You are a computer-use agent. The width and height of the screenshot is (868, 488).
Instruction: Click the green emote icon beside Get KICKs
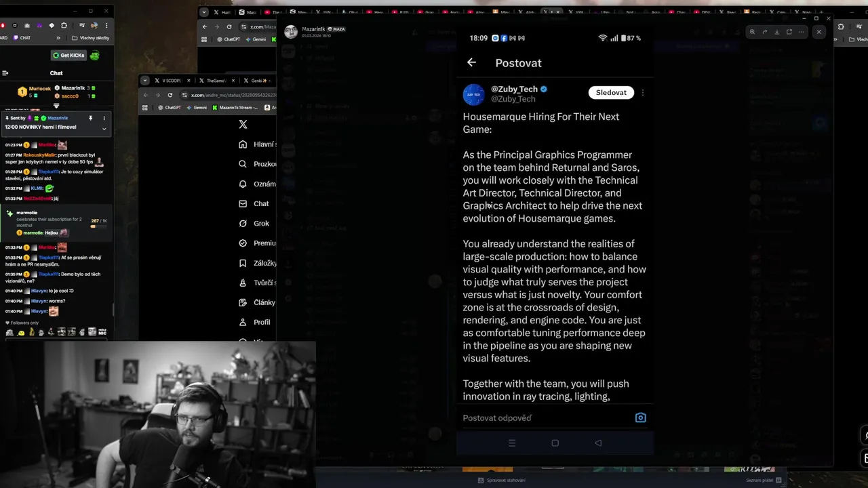[x=94, y=56]
